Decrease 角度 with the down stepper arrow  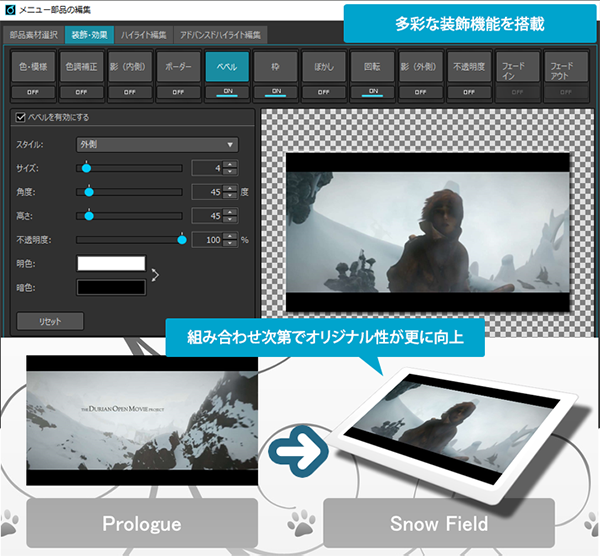230,195
